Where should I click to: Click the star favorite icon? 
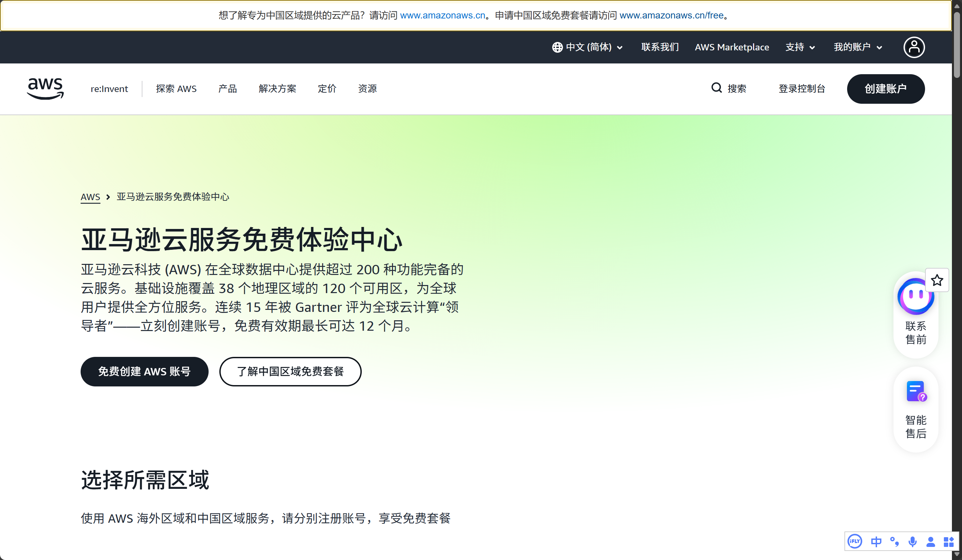(937, 280)
